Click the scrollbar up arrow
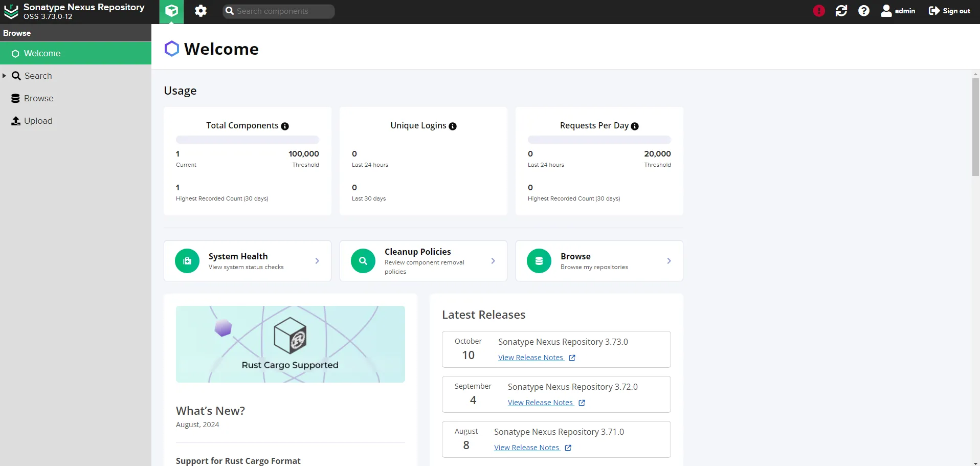The height and width of the screenshot is (466, 980). [x=975, y=74]
